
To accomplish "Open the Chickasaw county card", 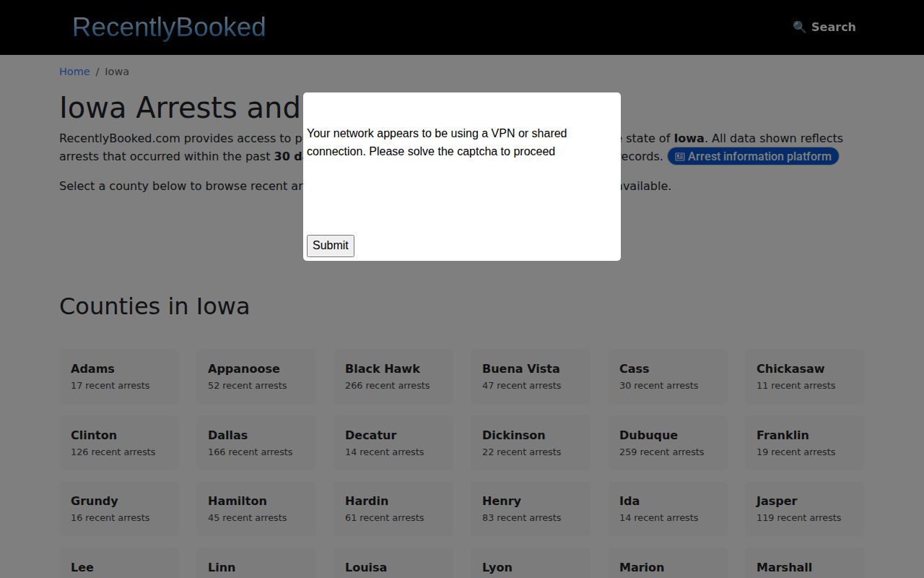I will pyautogui.click(x=805, y=376).
